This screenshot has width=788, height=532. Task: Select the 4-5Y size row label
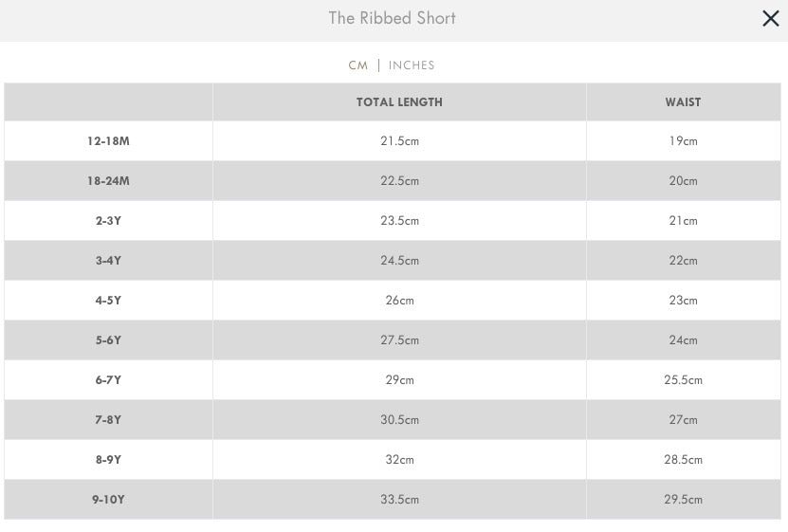pyautogui.click(x=108, y=301)
